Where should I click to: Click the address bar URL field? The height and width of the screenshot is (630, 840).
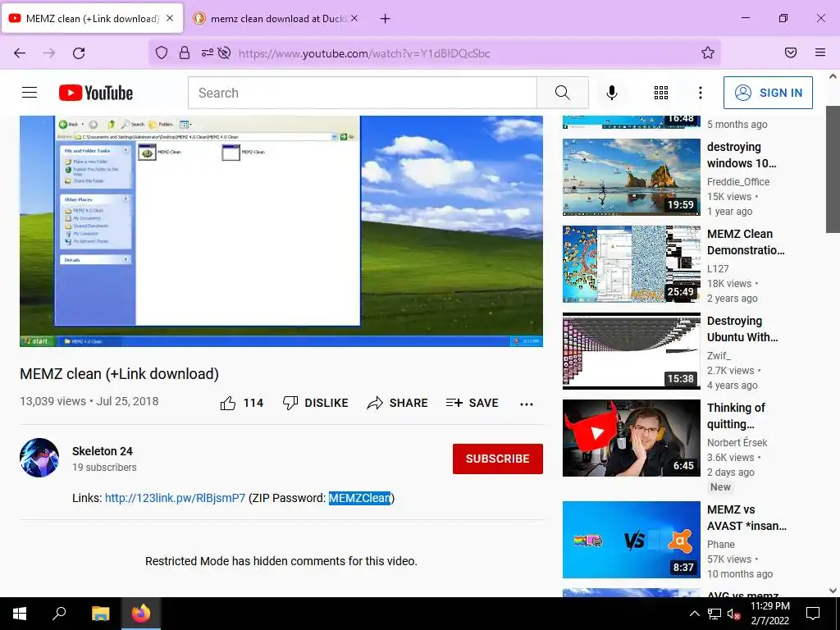click(x=434, y=53)
